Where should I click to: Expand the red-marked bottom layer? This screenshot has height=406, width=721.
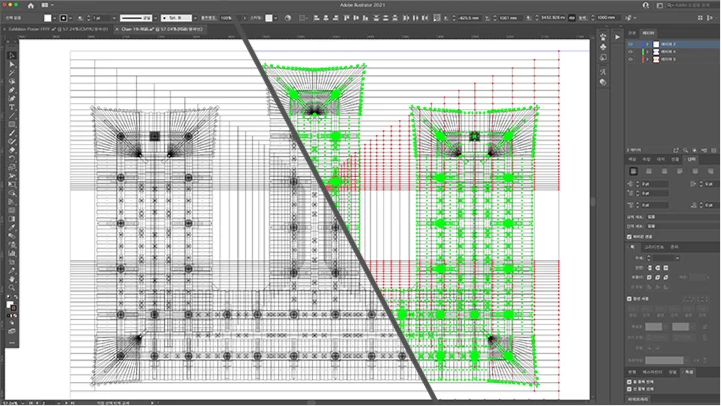pos(647,59)
